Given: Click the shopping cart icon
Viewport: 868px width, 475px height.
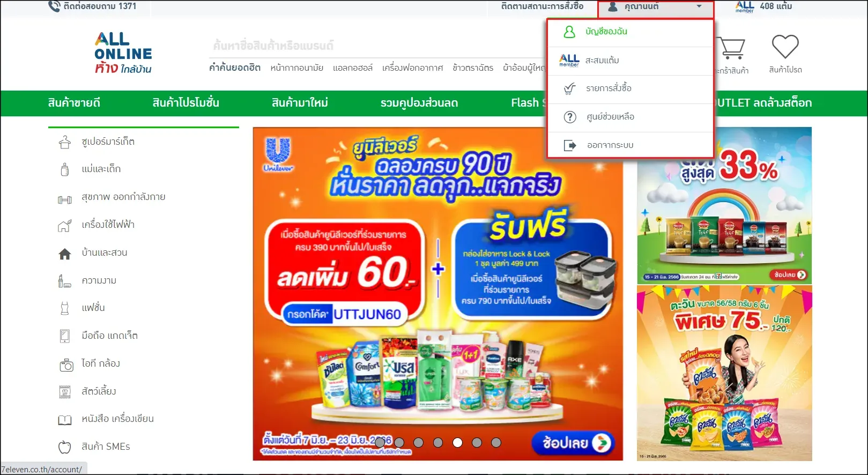Looking at the screenshot, I should pos(732,48).
